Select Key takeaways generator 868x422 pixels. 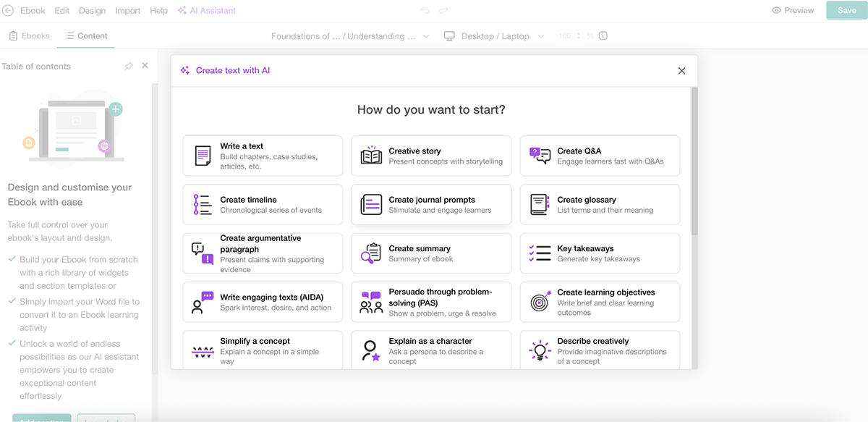click(x=599, y=253)
